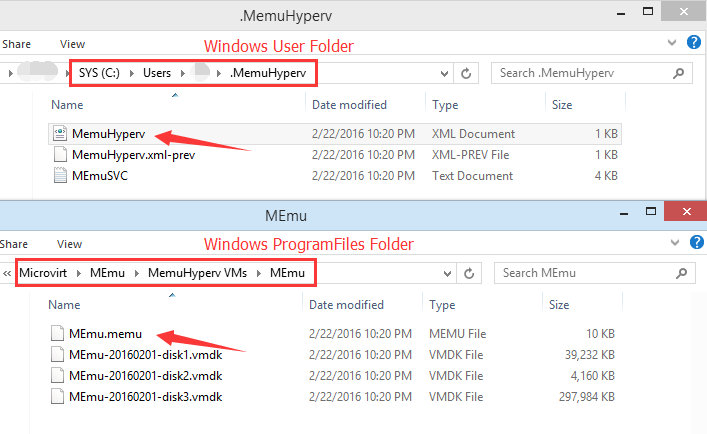Click the MemuHyperv XML document icon
The height and width of the screenshot is (434, 707).
pyautogui.click(x=59, y=133)
